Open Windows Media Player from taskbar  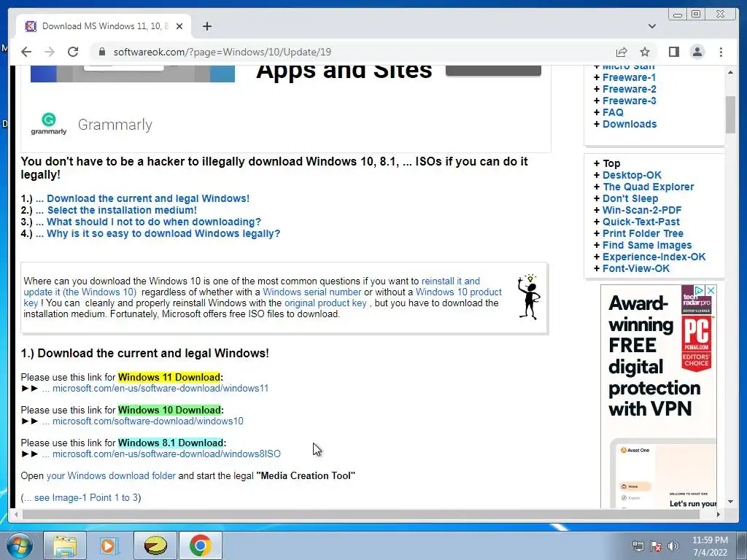tap(109, 545)
